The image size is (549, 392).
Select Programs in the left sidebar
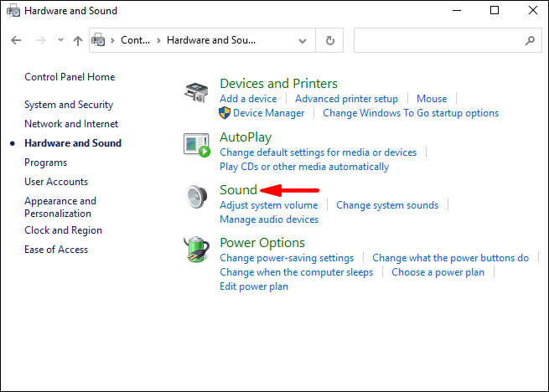click(x=46, y=162)
